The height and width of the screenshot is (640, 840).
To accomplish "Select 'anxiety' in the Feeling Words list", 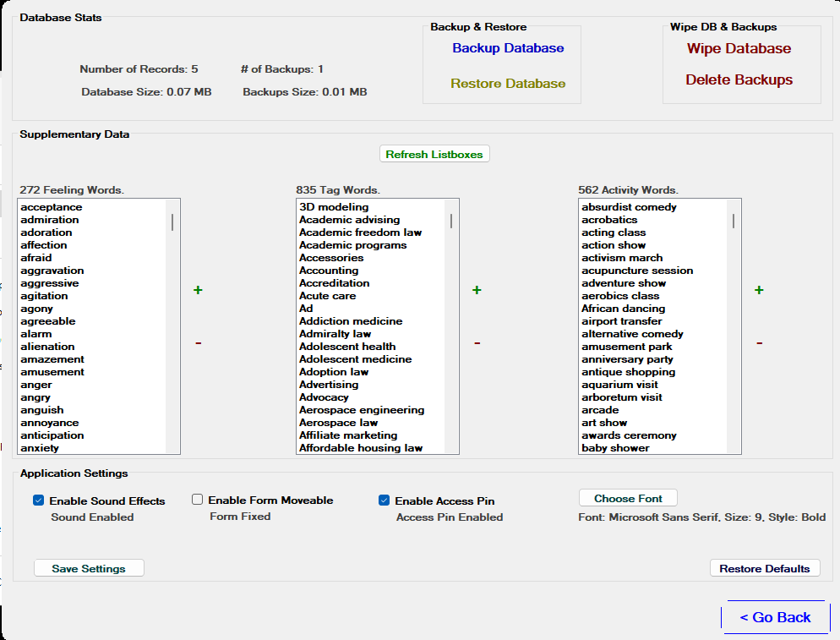I will [92, 448].
